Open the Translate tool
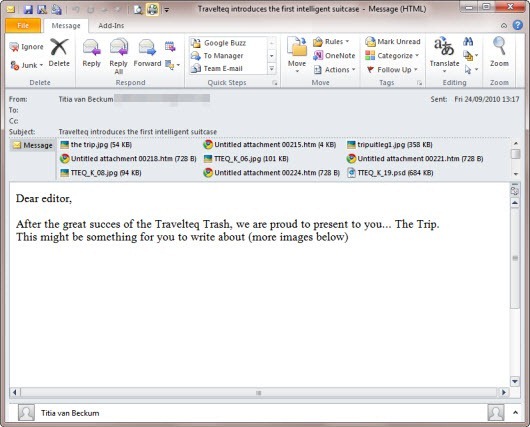The height and width of the screenshot is (427, 530). 444,54
